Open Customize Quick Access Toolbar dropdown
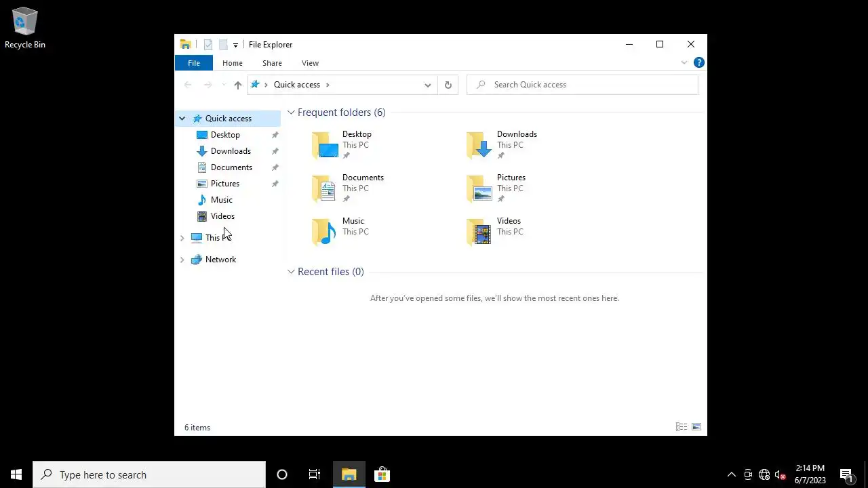The height and width of the screenshot is (488, 868). (235, 45)
